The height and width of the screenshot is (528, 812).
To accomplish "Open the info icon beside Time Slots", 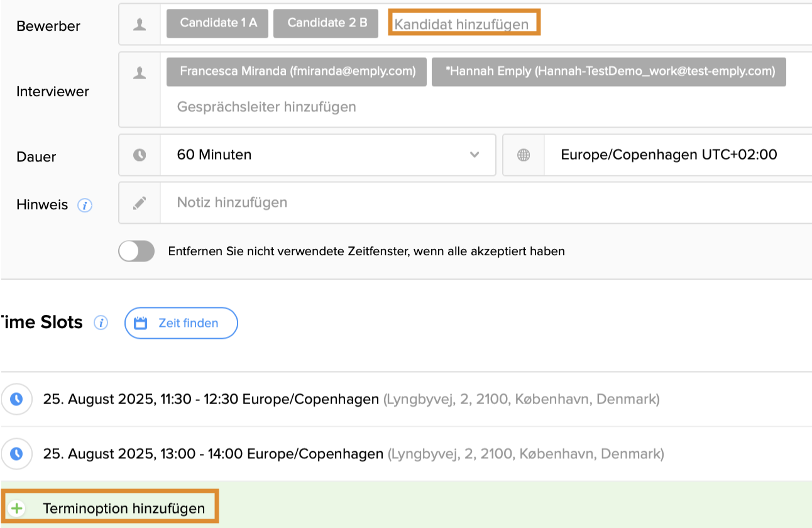I will point(101,322).
